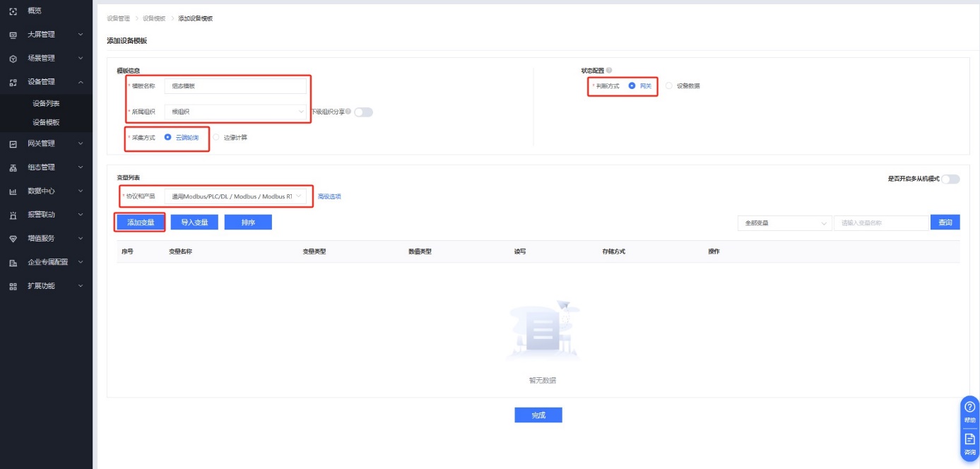Open 设备列表 in the sidebar menu

point(46,104)
